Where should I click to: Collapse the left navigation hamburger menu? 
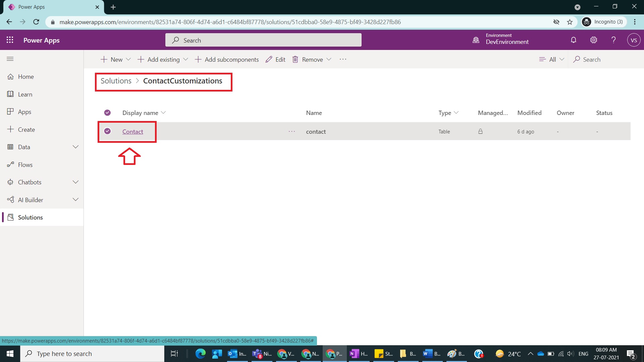10,59
